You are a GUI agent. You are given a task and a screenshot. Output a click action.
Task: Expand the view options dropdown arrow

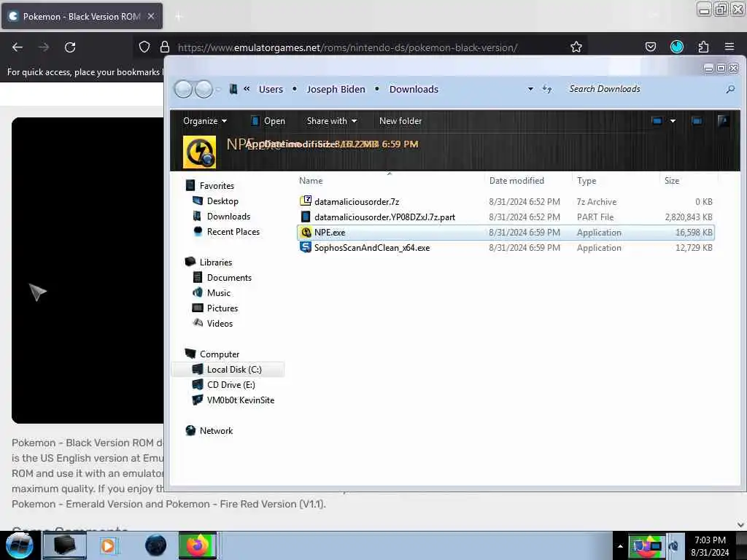coord(673,121)
